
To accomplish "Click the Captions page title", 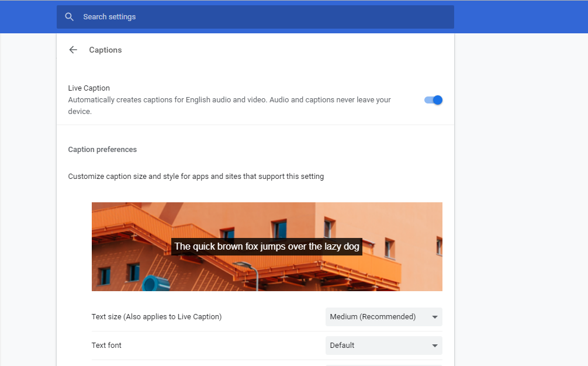I will point(105,50).
